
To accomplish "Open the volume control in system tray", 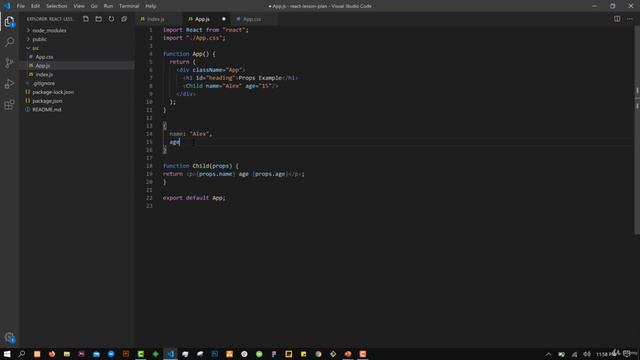I will (587, 354).
